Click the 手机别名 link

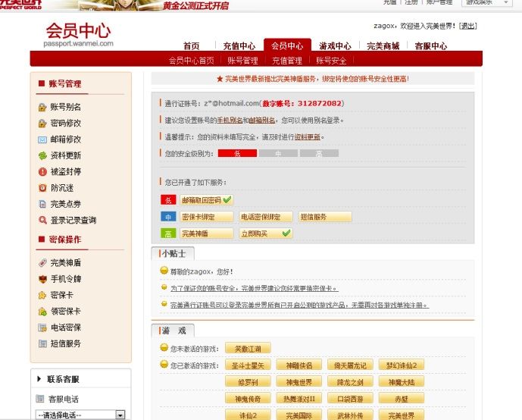[x=230, y=120]
